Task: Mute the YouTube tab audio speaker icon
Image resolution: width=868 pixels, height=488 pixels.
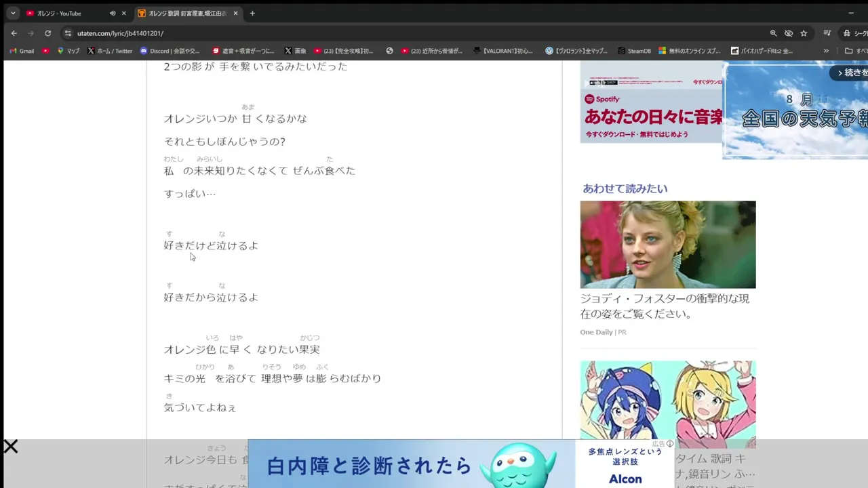Action: 113,13
